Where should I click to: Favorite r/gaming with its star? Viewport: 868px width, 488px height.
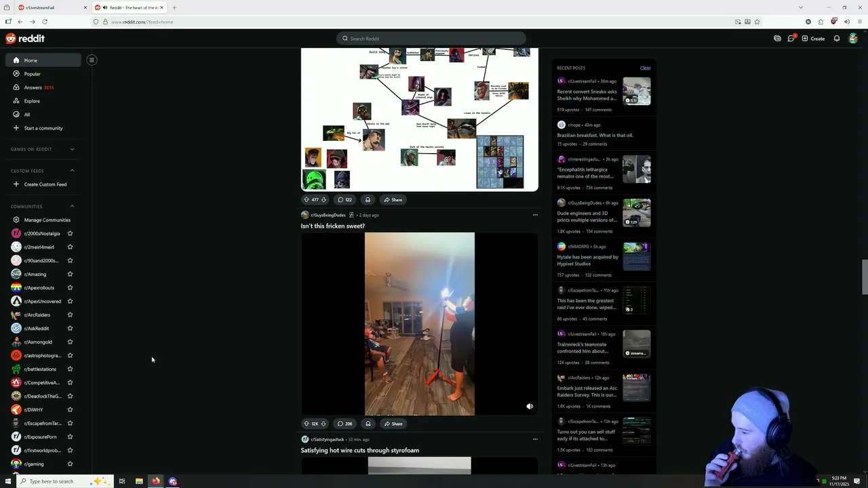[x=70, y=464]
